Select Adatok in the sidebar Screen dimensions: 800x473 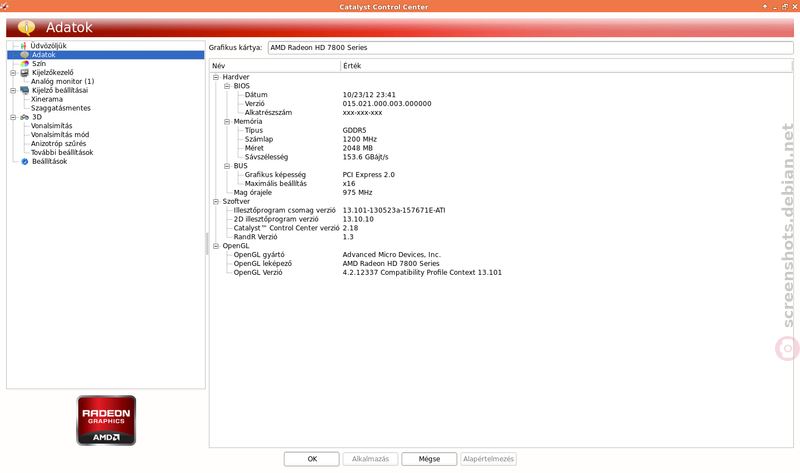point(43,55)
